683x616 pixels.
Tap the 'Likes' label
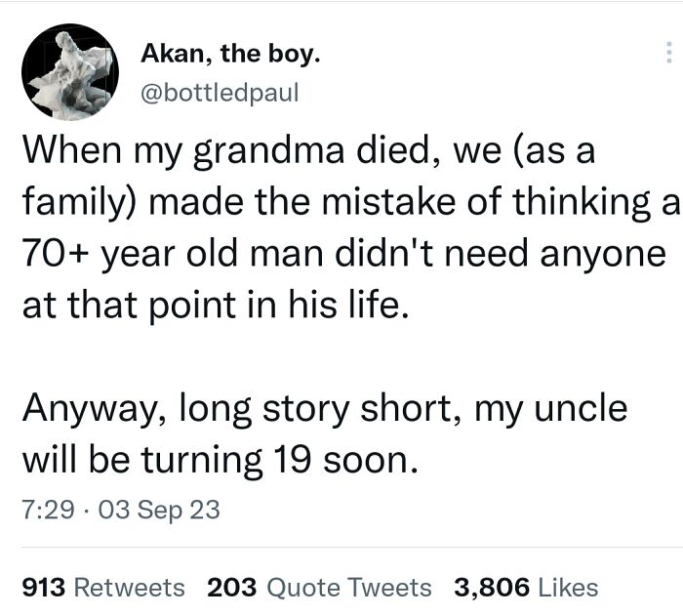568,587
